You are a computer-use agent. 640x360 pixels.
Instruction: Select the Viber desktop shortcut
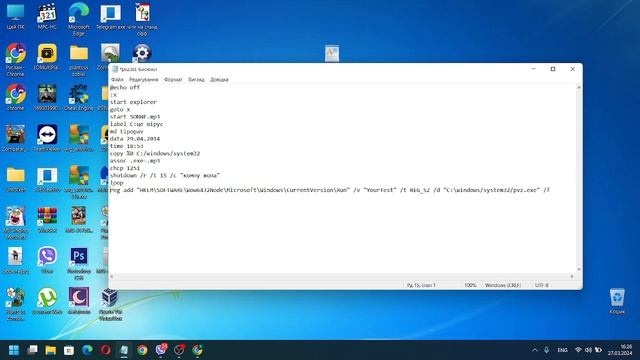pyautogui.click(x=47, y=260)
